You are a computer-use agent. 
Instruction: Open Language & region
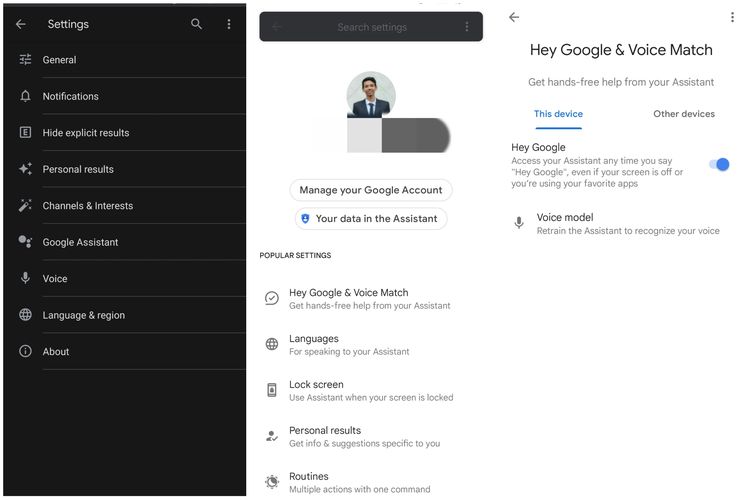[125, 314]
